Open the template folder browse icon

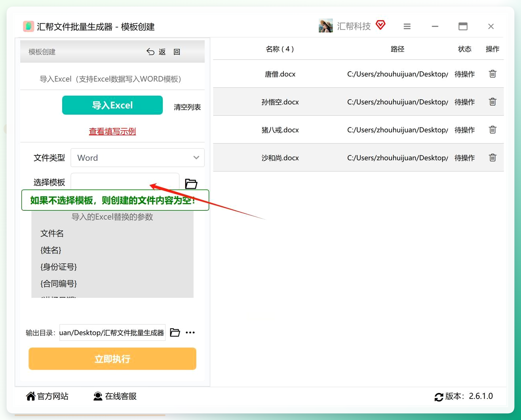pos(191,184)
